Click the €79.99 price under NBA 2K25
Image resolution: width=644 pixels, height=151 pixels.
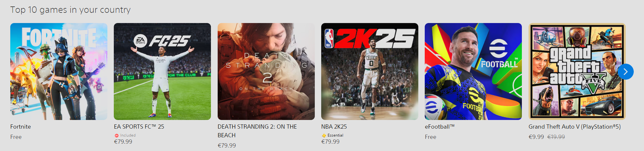click(330, 142)
